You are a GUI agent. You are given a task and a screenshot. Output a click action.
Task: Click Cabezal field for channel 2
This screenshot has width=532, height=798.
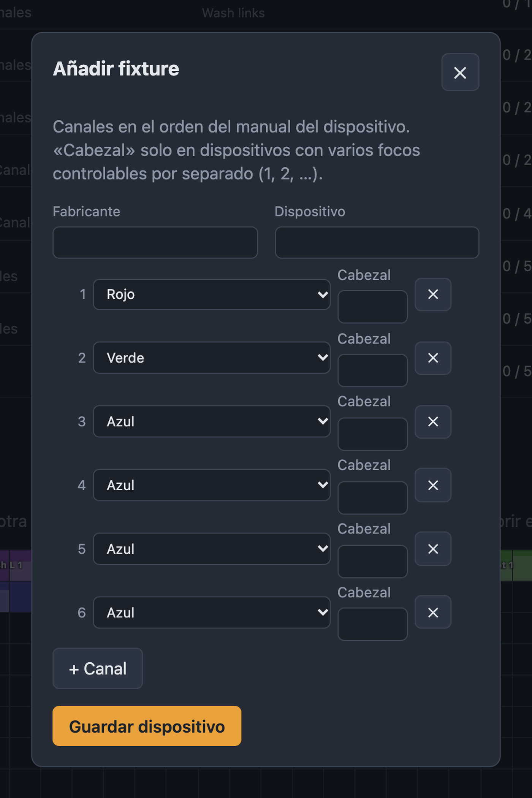372,370
